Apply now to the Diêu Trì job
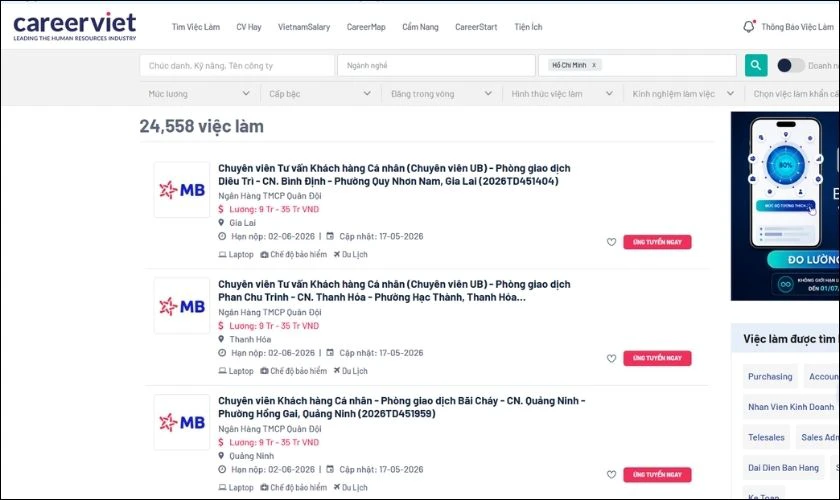This screenshot has height=500, width=840. click(657, 242)
